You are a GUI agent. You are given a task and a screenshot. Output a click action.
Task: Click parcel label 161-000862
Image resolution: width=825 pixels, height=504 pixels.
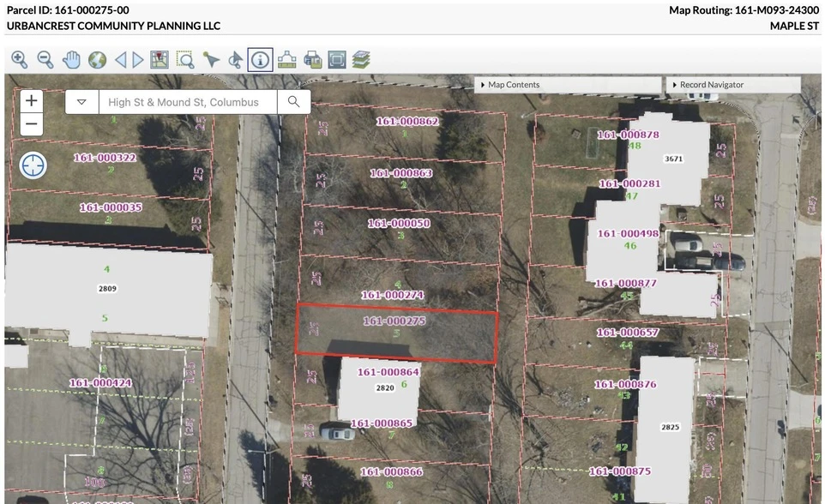[x=407, y=122]
